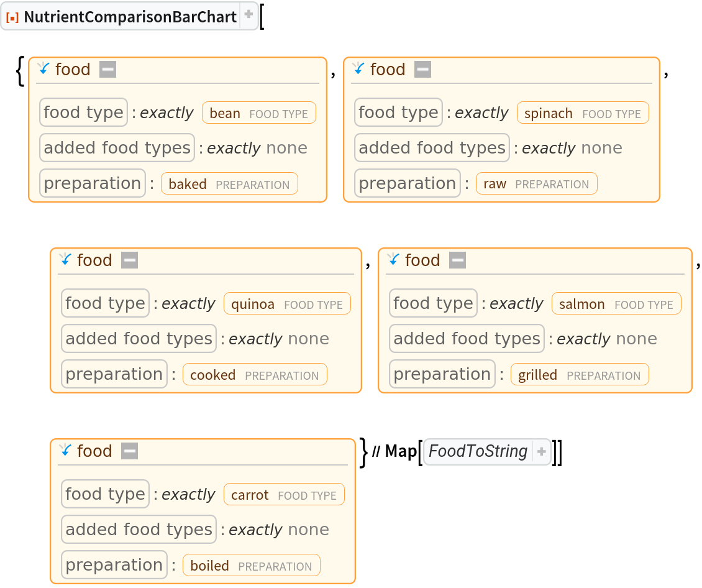Collapse the carrot food entity box
This screenshot has height=588, width=702.
(x=129, y=451)
